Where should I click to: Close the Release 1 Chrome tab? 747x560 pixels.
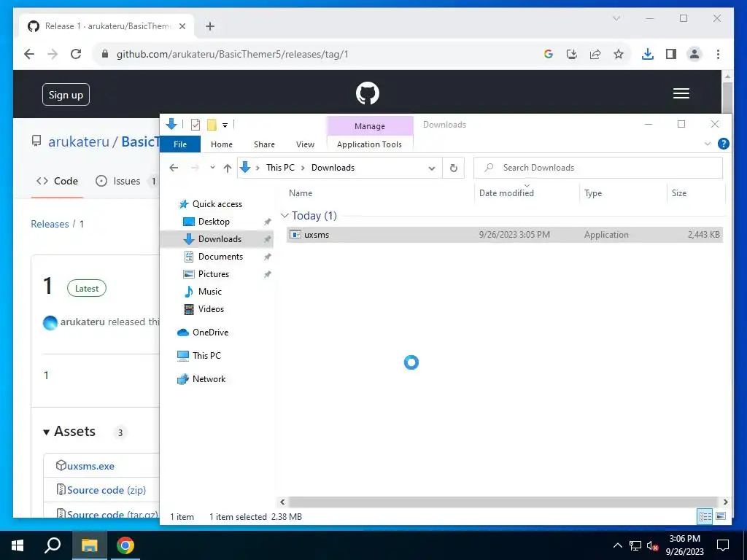click(182, 26)
